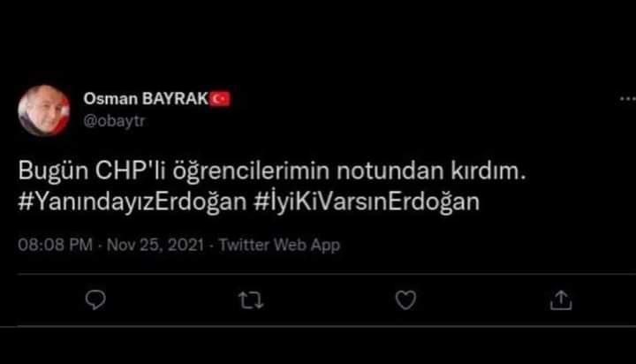Click the surname BAYRAK in the header

click(175, 99)
